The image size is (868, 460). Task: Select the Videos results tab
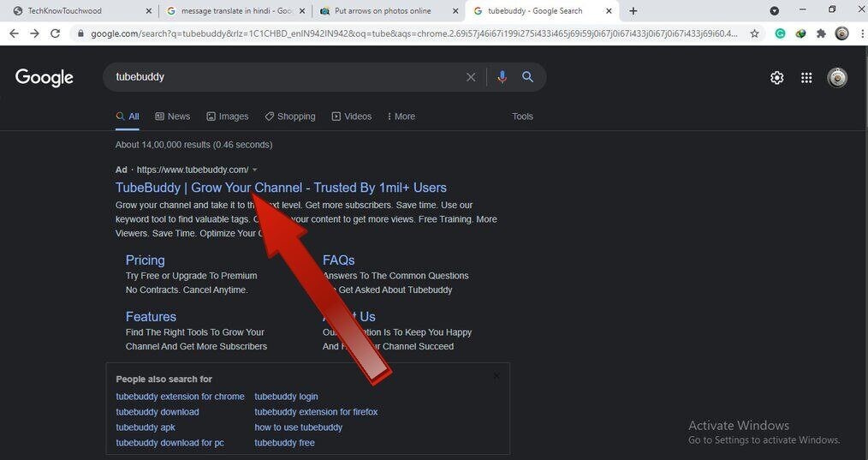(352, 116)
